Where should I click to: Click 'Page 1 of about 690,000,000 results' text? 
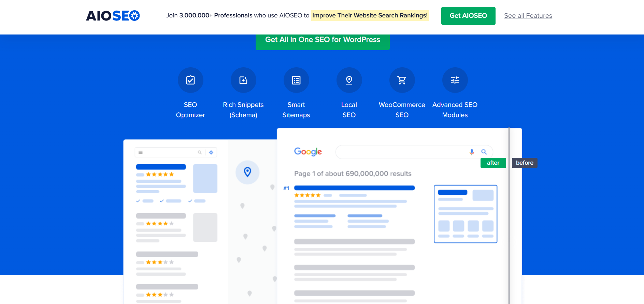[x=353, y=174]
